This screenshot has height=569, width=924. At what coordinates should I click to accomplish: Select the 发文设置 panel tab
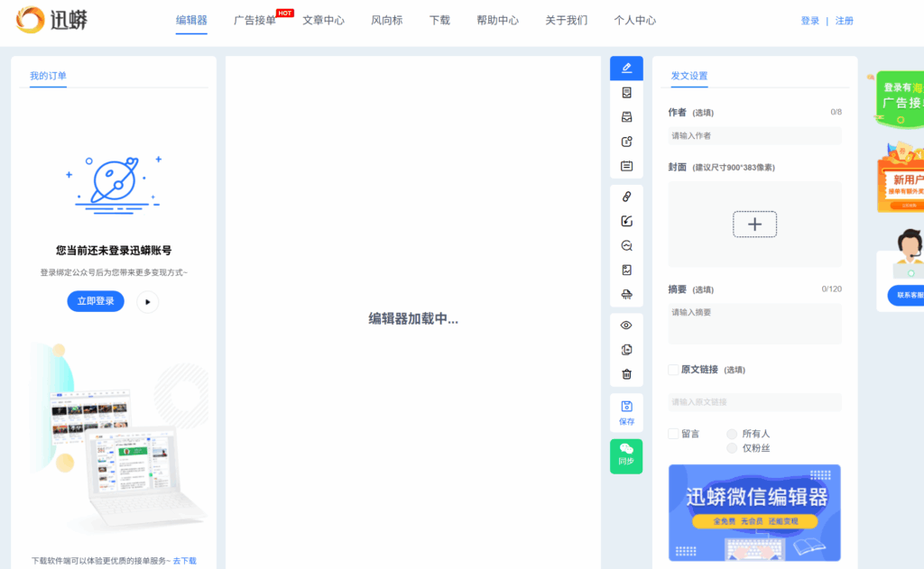(x=689, y=76)
